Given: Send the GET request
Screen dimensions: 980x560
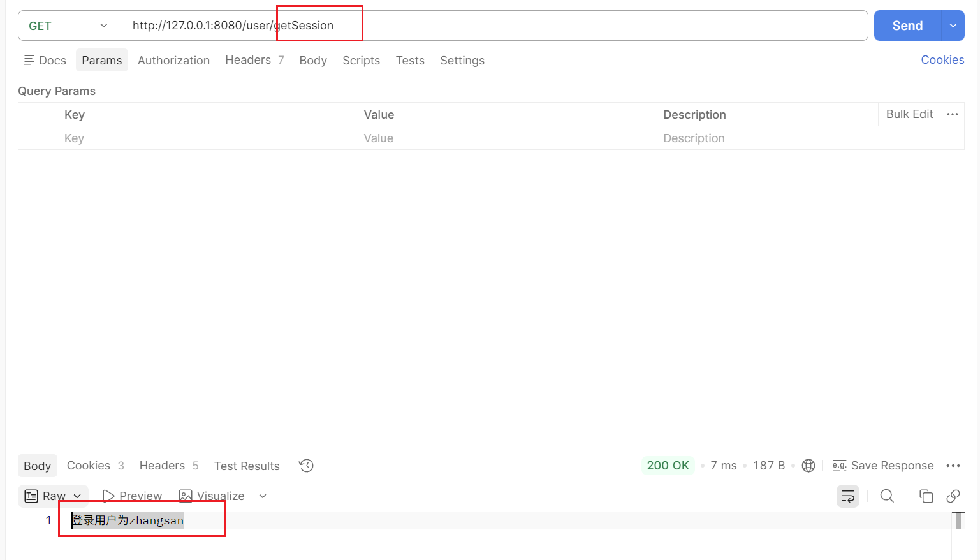Looking at the screenshot, I should click(907, 26).
